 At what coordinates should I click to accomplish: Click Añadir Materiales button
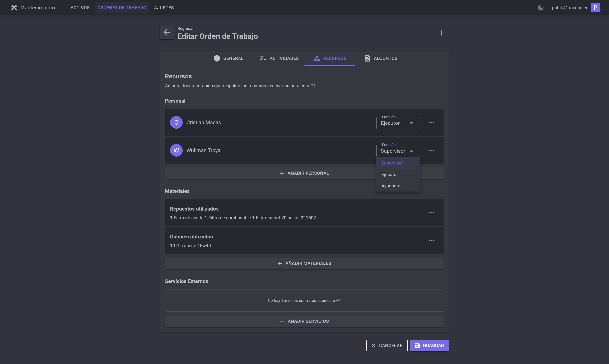[x=304, y=263]
